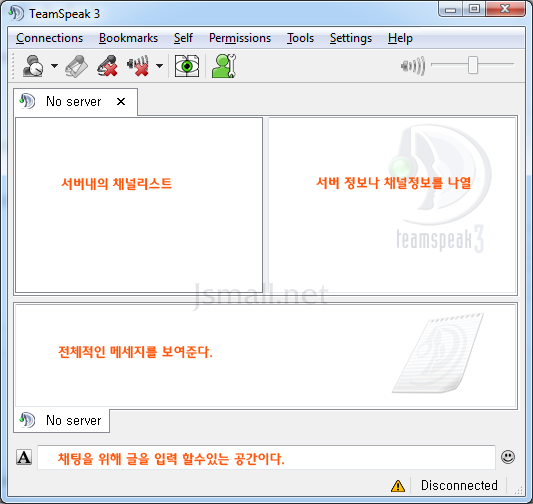This screenshot has height=504, width=533.
Task: Click the Connect to server toolbar icon
Action: (33, 66)
